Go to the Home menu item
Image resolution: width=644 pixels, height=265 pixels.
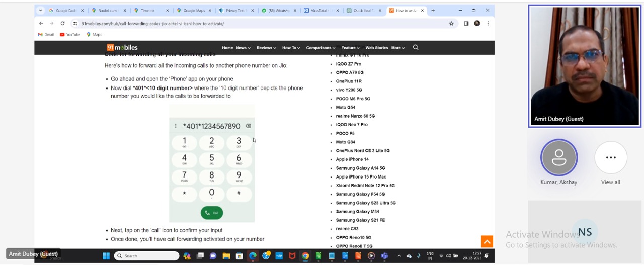(x=227, y=48)
